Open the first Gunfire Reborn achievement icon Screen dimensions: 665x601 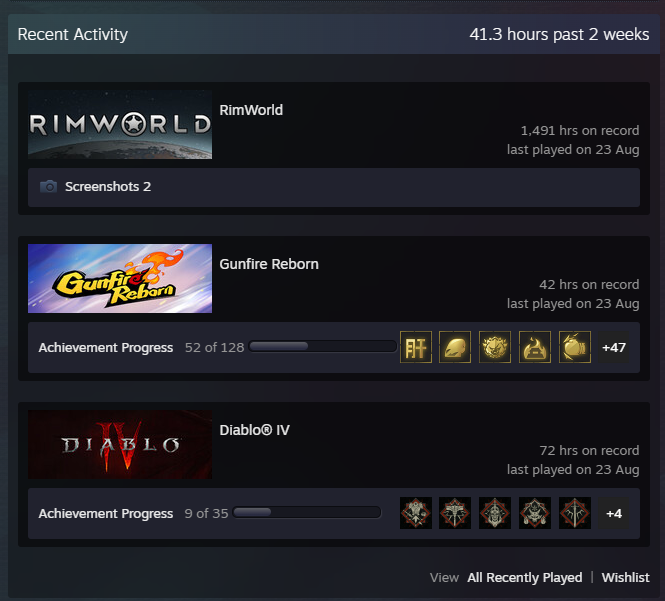pyautogui.click(x=416, y=347)
